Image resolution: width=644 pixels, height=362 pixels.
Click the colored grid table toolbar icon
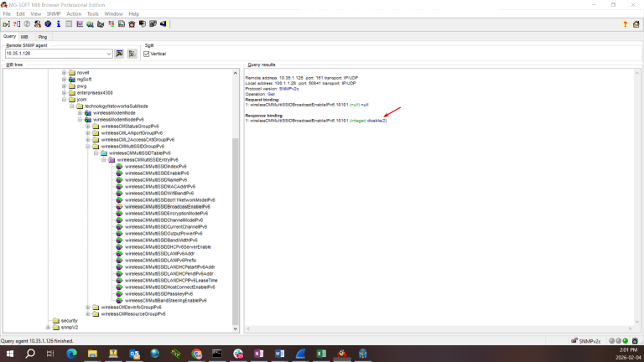click(x=111, y=24)
